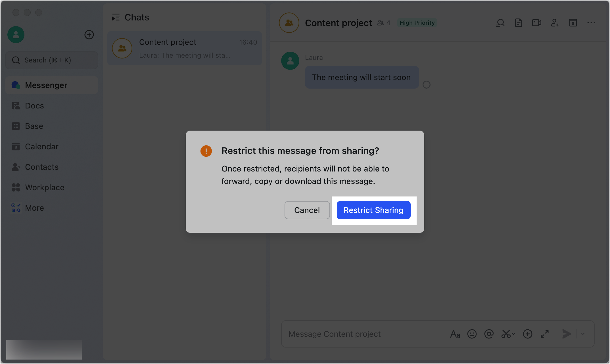610x364 pixels.
Task: Create a new chat with the plus icon
Action: [89, 35]
